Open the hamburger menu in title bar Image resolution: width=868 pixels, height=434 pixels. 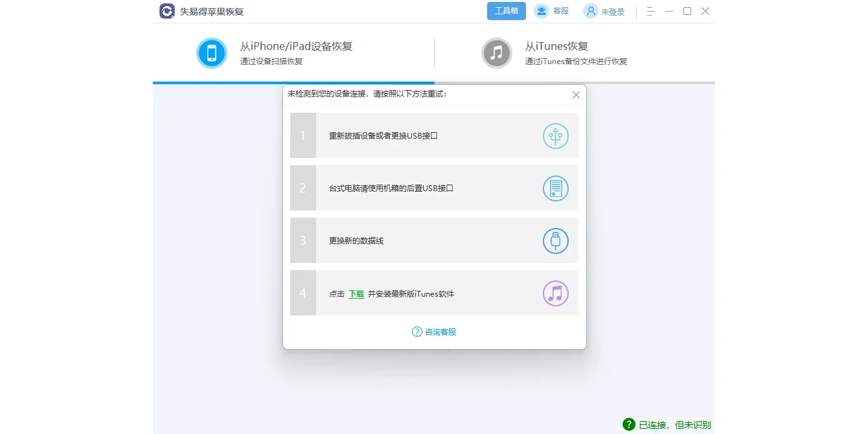coord(651,11)
